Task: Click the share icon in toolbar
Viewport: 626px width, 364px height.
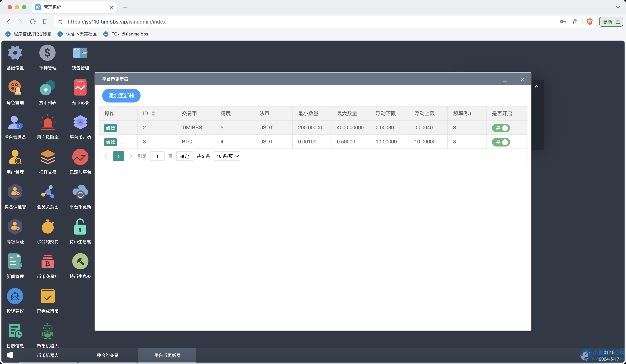Action: (575, 22)
